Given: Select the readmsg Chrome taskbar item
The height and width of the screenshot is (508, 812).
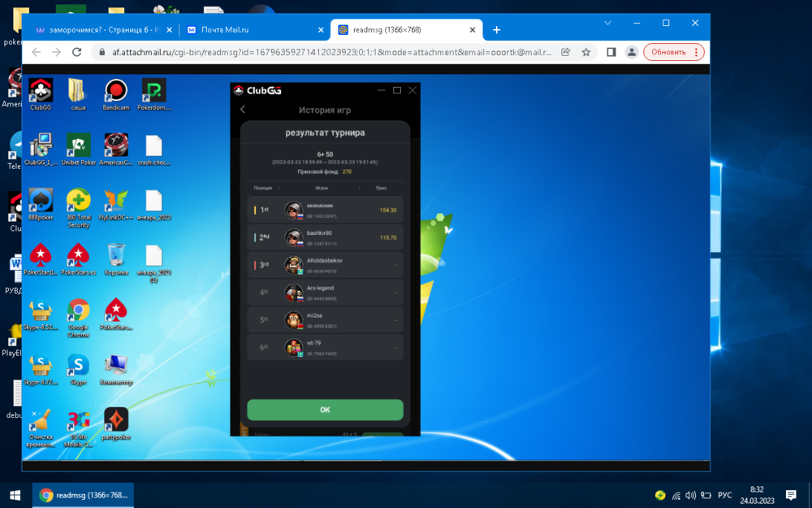Looking at the screenshot, I should [x=83, y=495].
